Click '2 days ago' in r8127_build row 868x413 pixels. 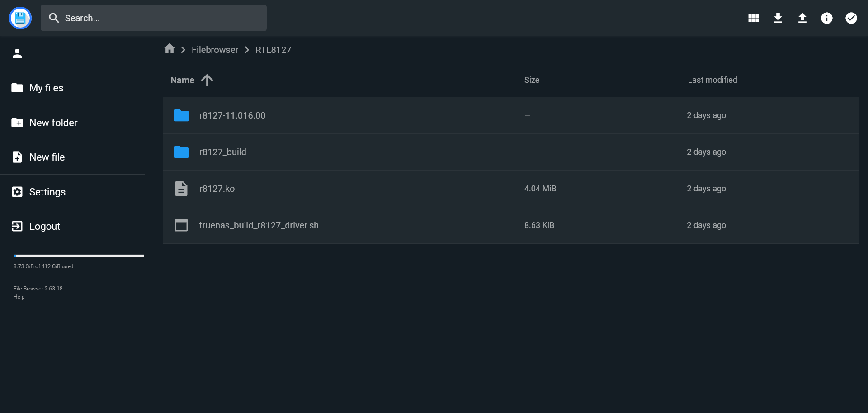[707, 152]
